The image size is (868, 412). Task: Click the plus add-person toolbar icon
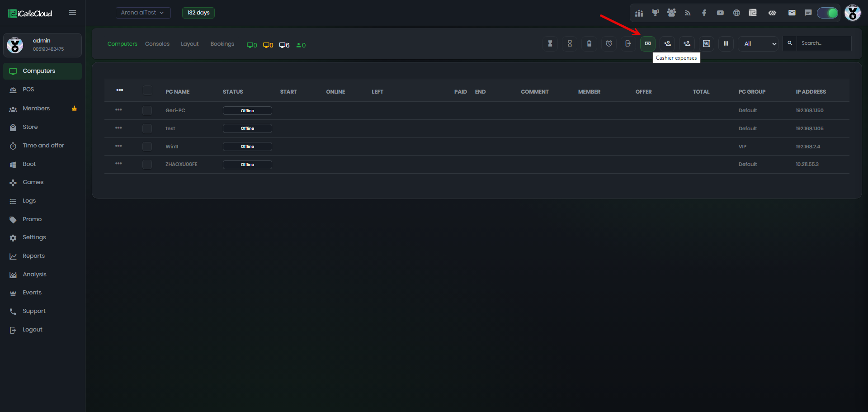(x=687, y=43)
